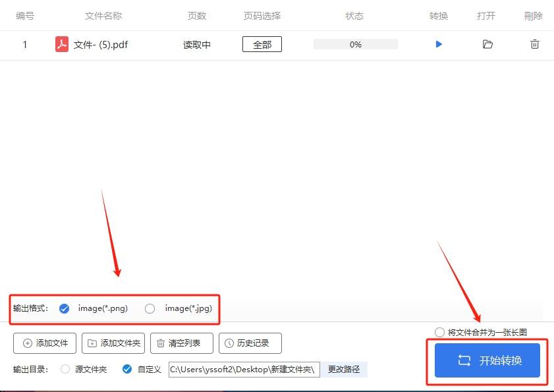
Task: Open output folder icon for 文件- (5).pdf
Action: click(x=487, y=44)
